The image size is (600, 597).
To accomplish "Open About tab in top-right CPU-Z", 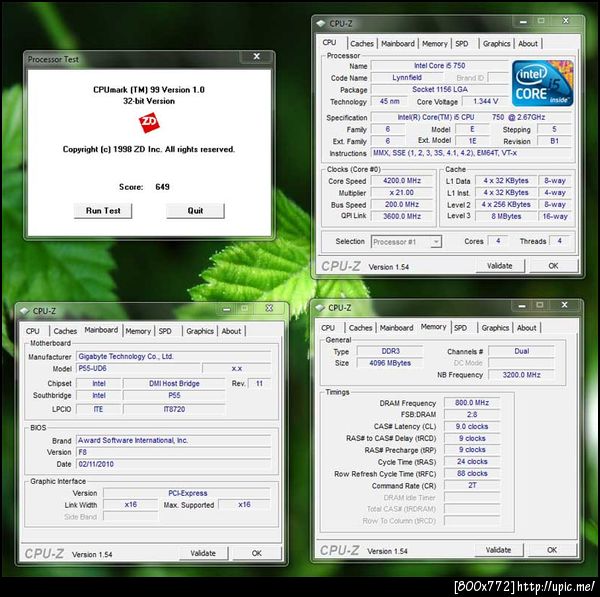I will pyautogui.click(x=528, y=44).
